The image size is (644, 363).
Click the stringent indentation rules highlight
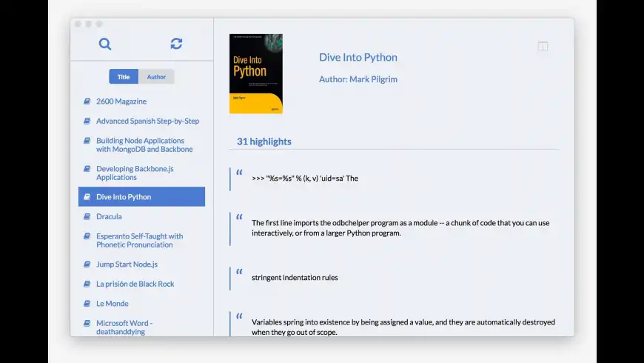[295, 278]
